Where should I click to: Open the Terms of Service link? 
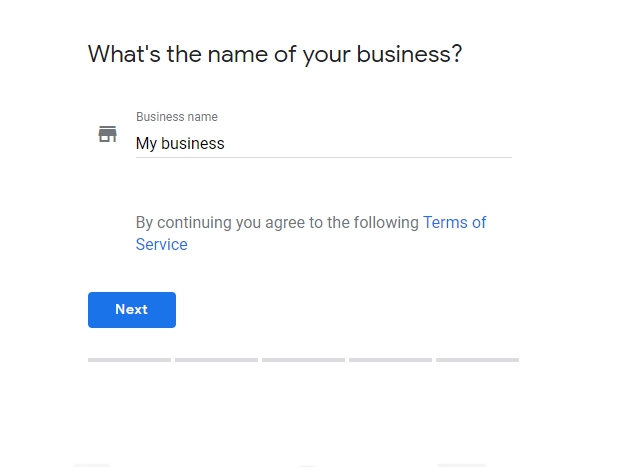tap(454, 222)
